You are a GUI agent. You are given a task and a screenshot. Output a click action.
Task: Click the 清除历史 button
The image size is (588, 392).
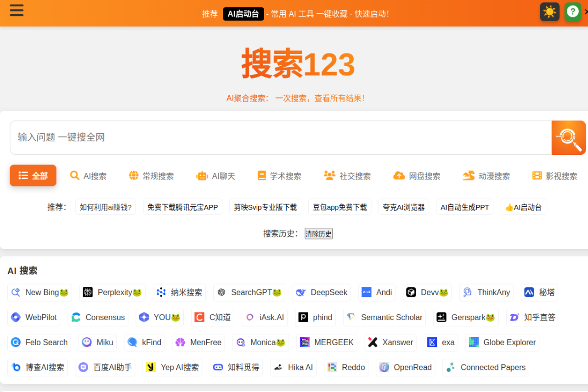[x=318, y=233]
